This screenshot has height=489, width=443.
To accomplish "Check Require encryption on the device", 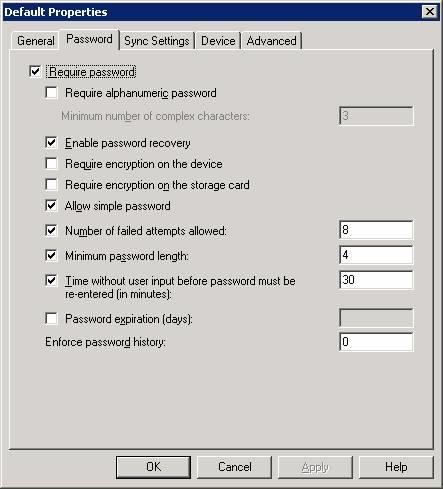I will point(51,164).
